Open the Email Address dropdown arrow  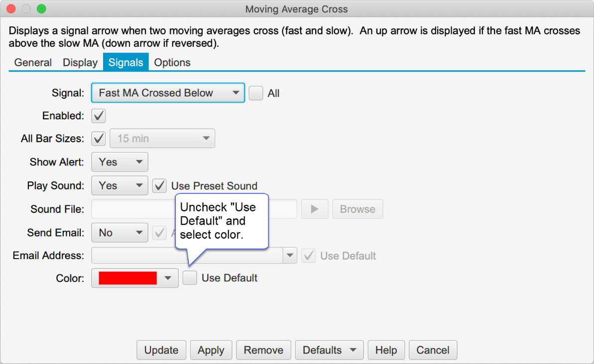pyautogui.click(x=290, y=256)
